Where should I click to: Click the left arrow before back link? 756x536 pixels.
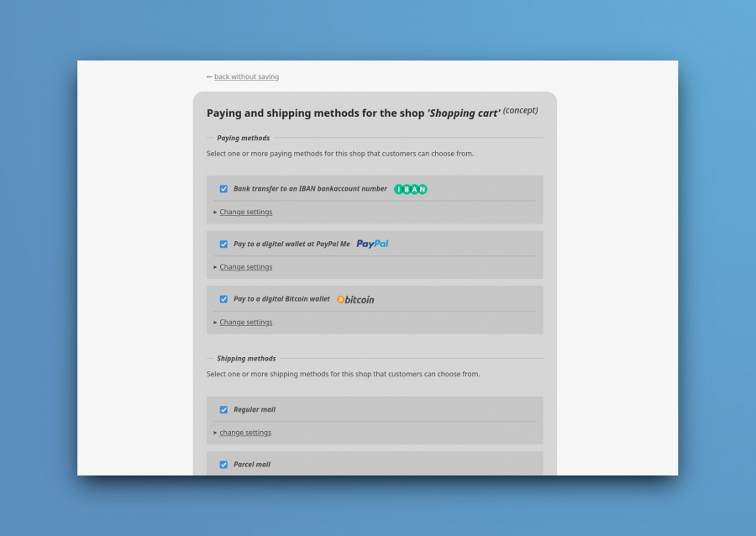[x=209, y=76]
